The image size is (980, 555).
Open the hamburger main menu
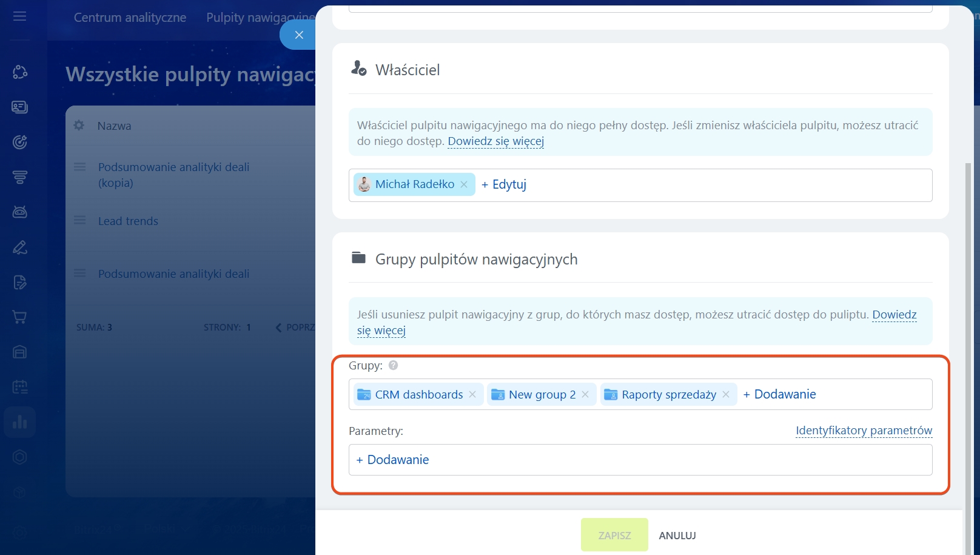tap(19, 16)
